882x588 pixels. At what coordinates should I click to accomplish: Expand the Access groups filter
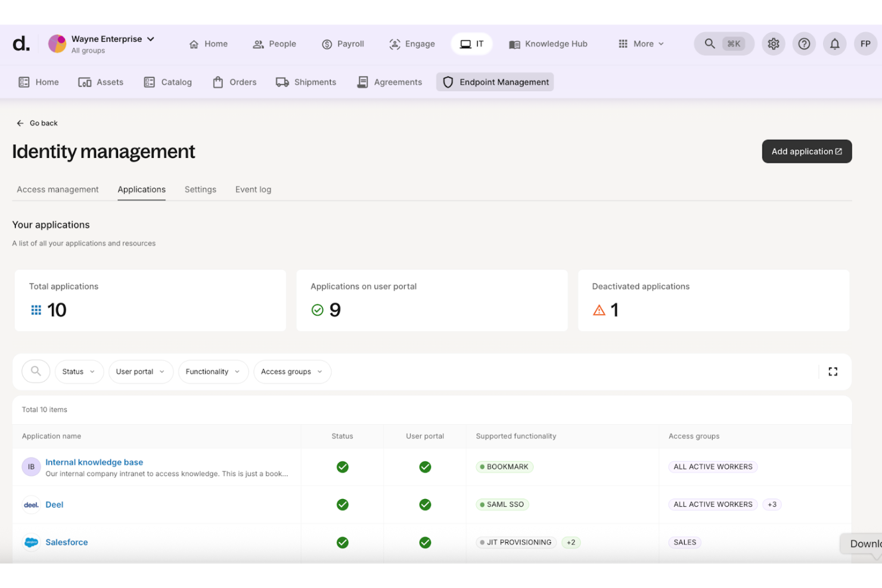pyautogui.click(x=292, y=371)
